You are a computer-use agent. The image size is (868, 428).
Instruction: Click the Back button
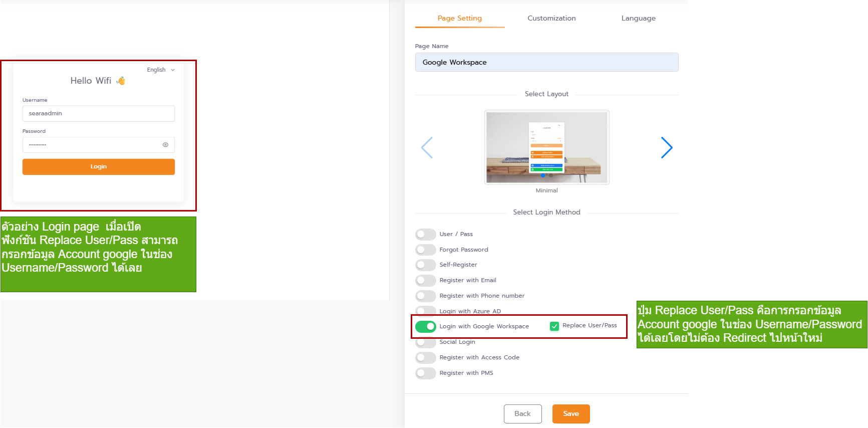(x=522, y=414)
